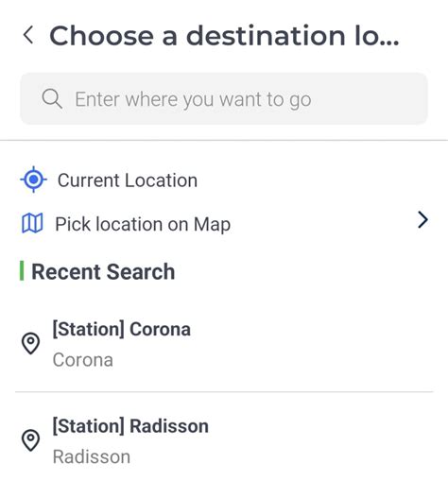Go back using the header arrow
This screenshot has height=481, width=448.
[28, 35]
